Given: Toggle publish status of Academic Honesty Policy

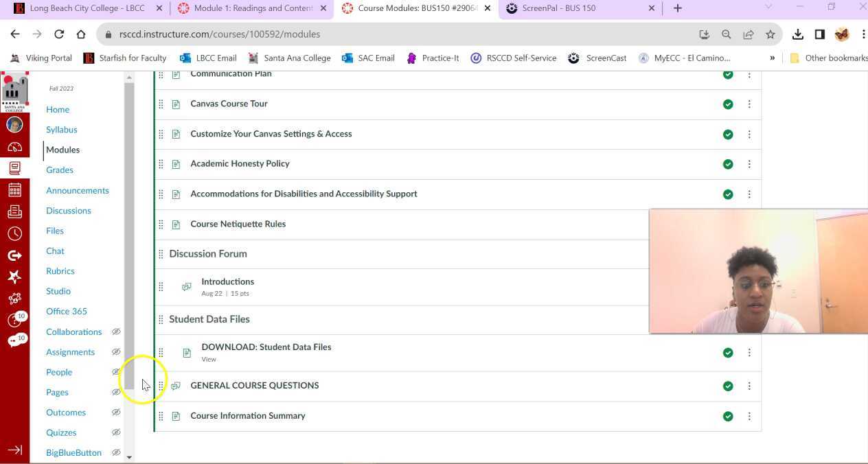Looking at the screenshot, I should pyautogui.click(x=727, y=164).
